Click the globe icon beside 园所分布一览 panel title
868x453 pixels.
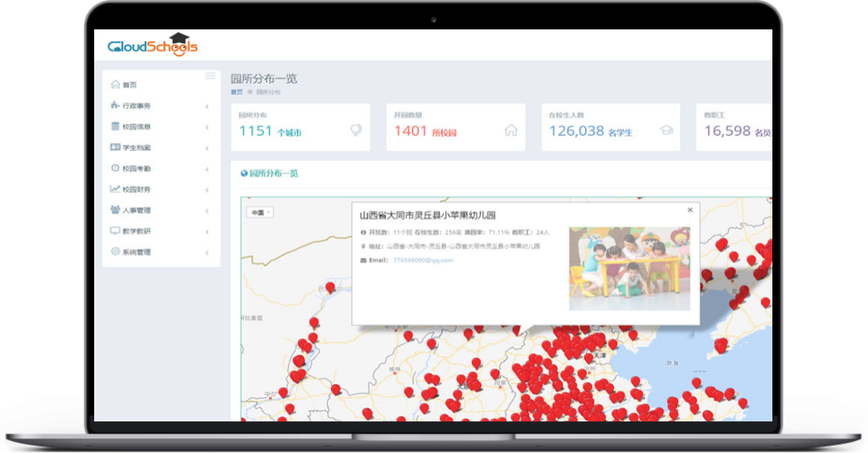click(243, 173)
